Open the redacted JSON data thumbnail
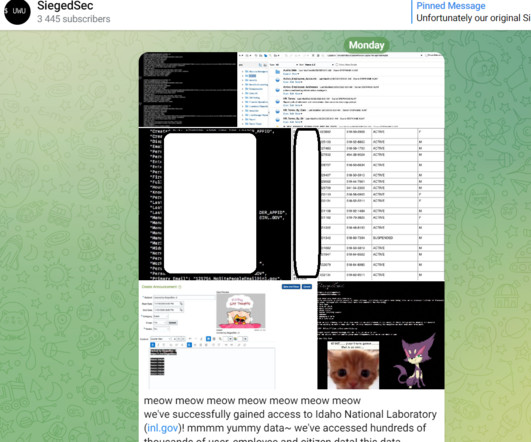The width and height of the screenshot is (531, 442). tap(215, 204)
